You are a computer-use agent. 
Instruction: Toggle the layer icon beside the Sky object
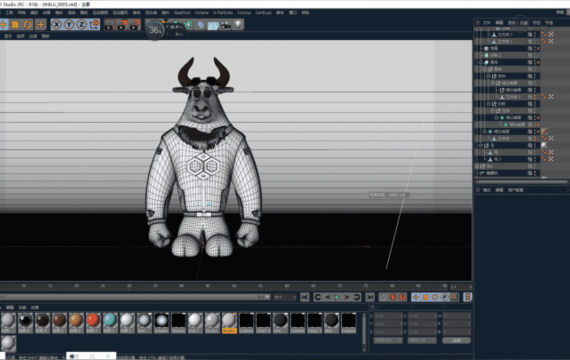point(530,166)
